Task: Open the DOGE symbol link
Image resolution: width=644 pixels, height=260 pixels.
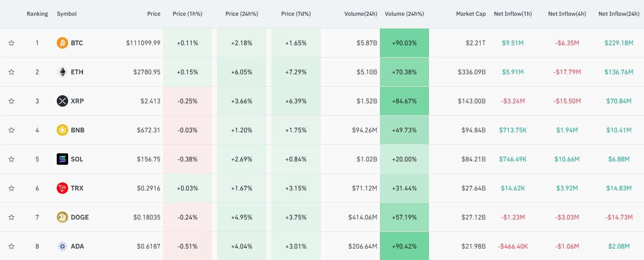Action: (x=80, y=217)
